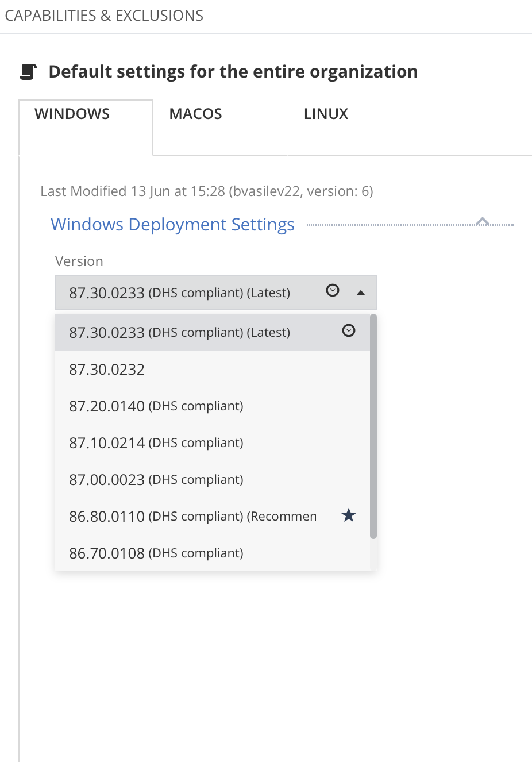Choose the recommended version 86.80.0110

pos(192,517)
